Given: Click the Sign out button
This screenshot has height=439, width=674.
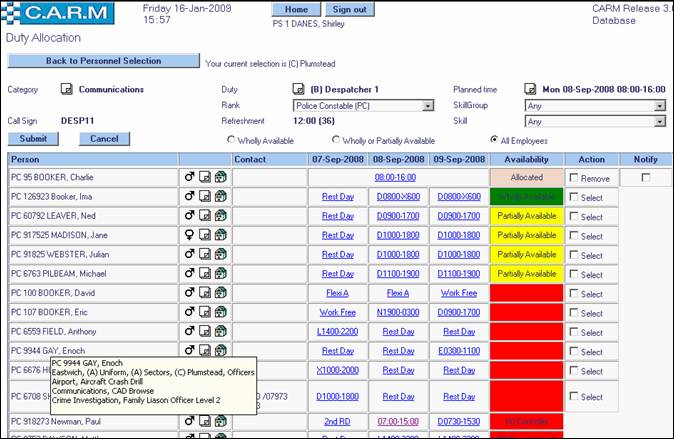Looking at the screenshot, I should [x=348, y=9].
